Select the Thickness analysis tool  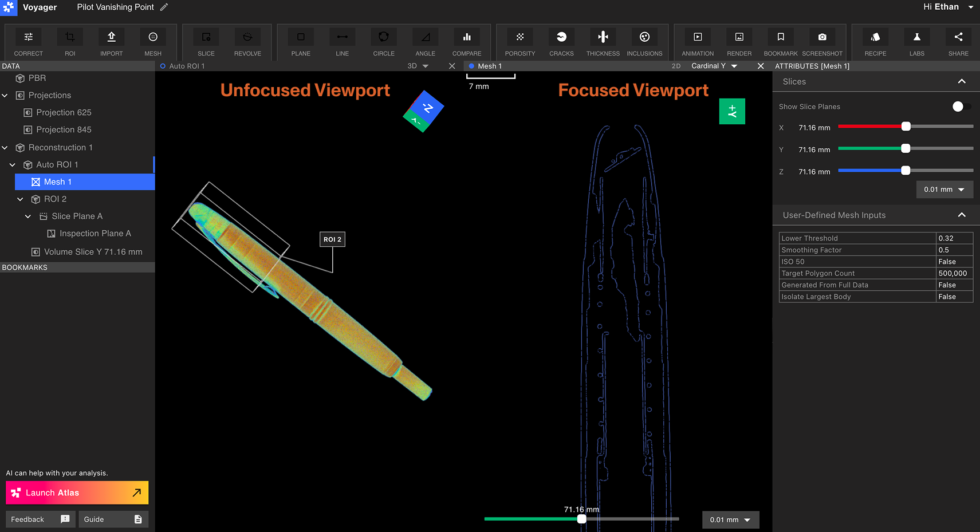click(x=603, y=41)
